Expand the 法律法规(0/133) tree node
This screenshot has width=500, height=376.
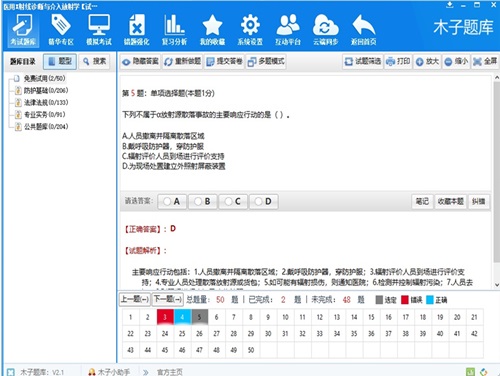[x=46, y=102]
